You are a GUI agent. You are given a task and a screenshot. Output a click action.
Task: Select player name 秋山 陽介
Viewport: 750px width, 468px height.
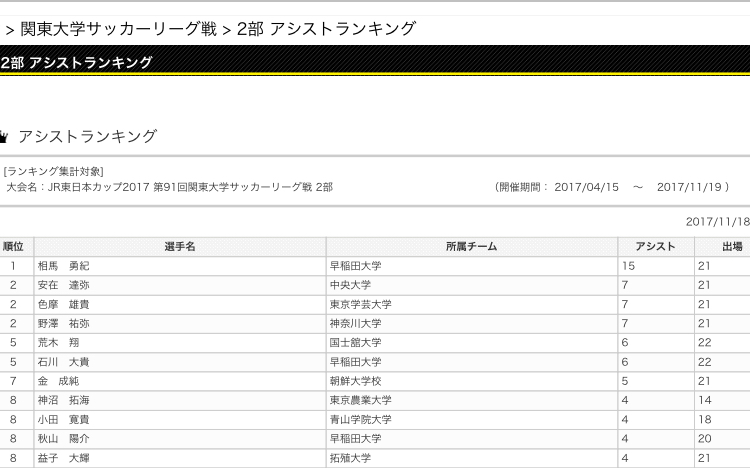pyautogui.click(x=64, y=439)
